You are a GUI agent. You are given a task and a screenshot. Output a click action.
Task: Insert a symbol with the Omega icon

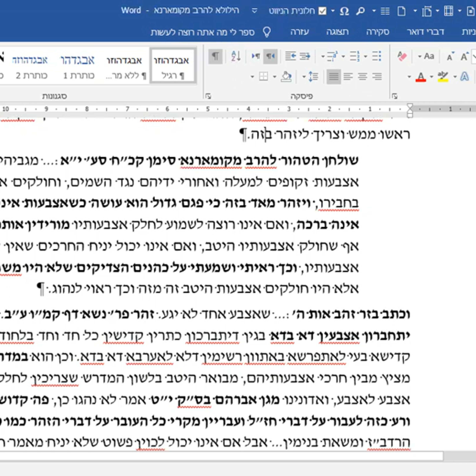click(x=344, y=11)
